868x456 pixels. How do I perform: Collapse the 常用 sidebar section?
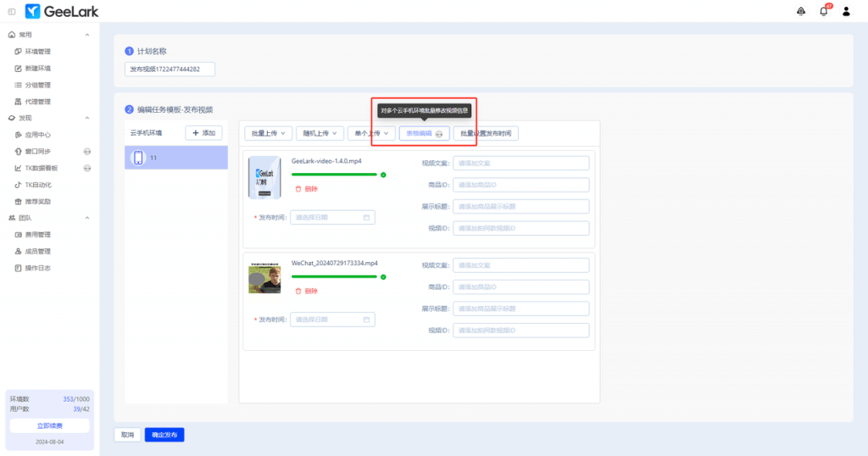87,35
